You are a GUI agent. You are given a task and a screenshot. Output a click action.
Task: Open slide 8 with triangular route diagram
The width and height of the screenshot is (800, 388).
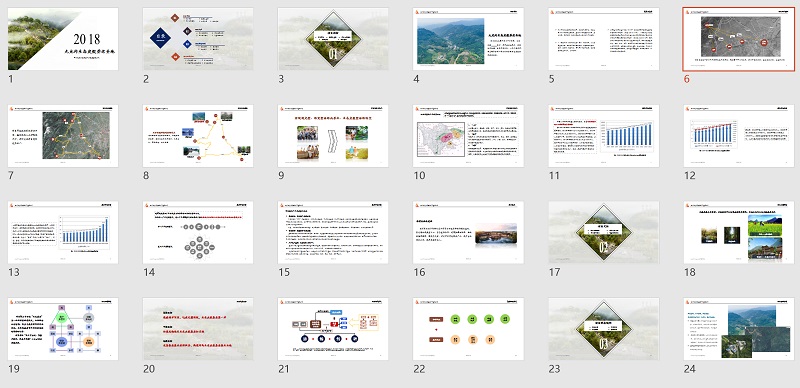[x=198, y=136]
